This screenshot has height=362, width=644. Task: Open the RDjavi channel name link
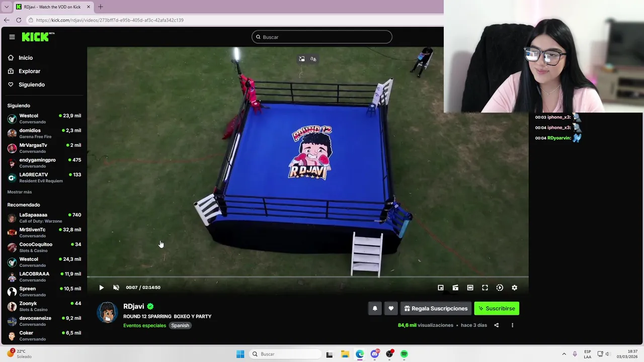click(134, 306)
